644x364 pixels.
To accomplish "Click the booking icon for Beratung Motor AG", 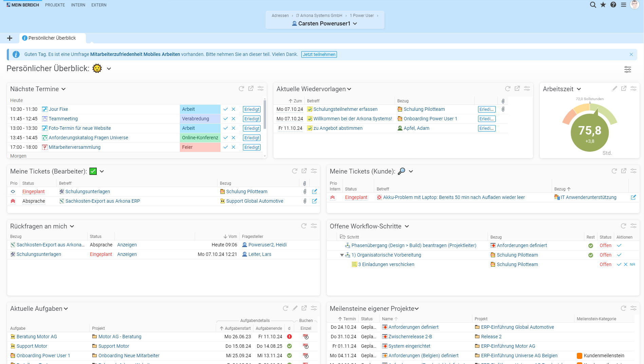I will [306, 337].
